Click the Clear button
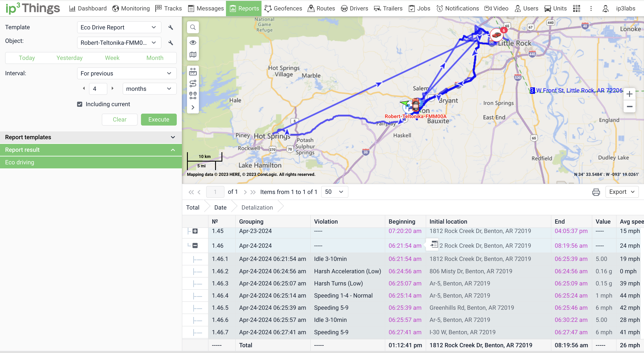 [119, 120]
